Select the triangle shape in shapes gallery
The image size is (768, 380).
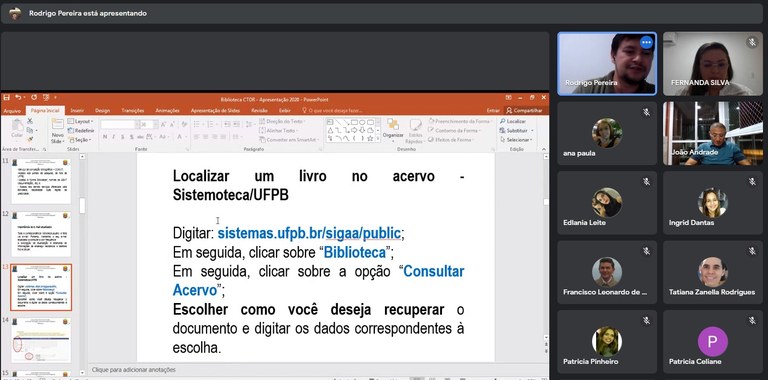point(330,130)
